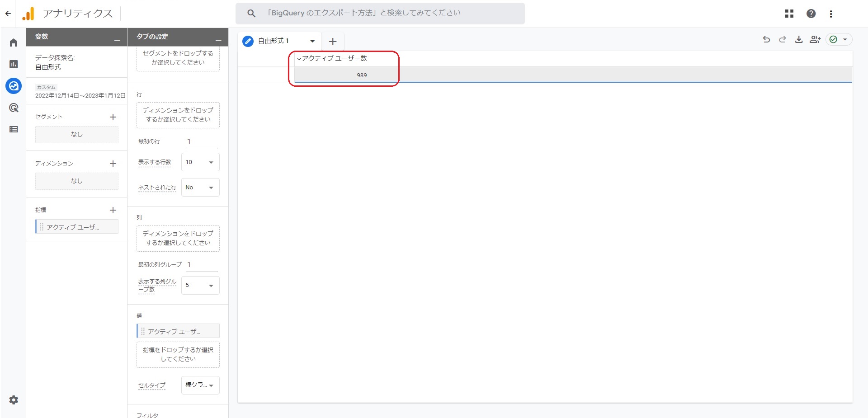
Task: Open the Analytics logo home
Action: coord(28,14)
